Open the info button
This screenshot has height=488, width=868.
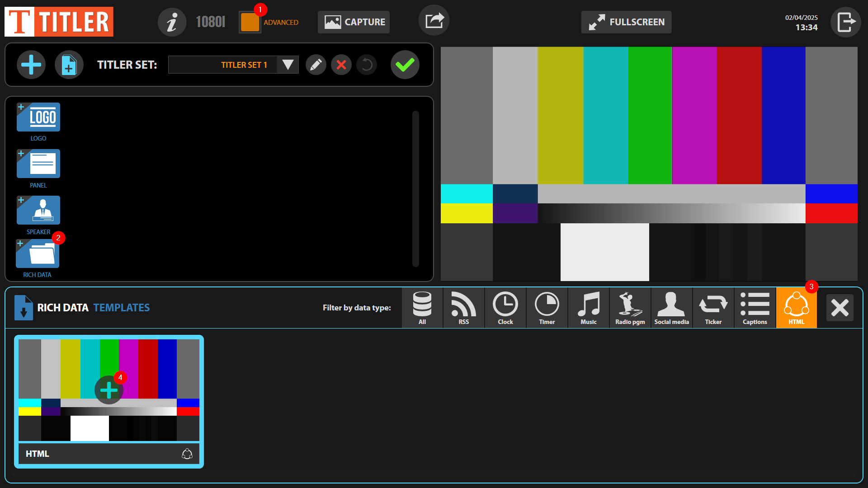click(x=172, y=22)
